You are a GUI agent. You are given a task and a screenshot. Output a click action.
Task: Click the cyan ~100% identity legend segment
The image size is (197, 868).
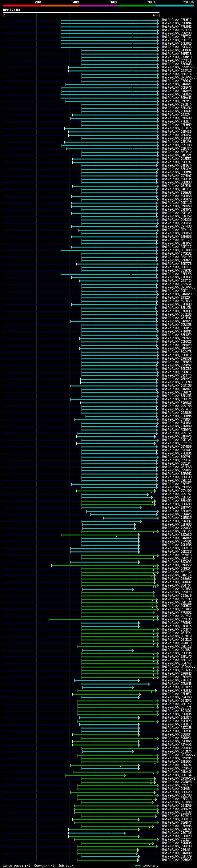click(175, 6)
